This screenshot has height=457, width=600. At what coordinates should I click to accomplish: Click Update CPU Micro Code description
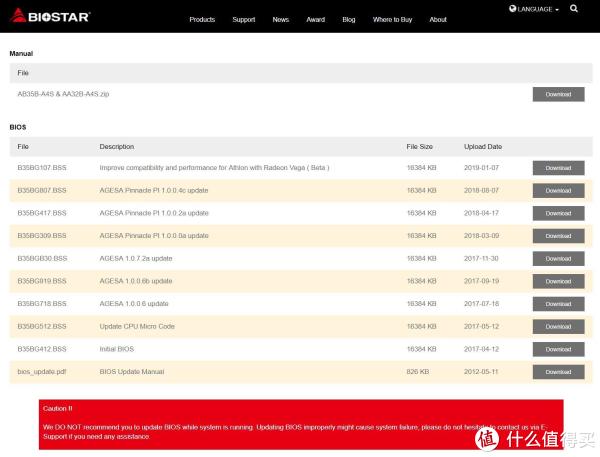pyautogui.click(x=137, y=326)
